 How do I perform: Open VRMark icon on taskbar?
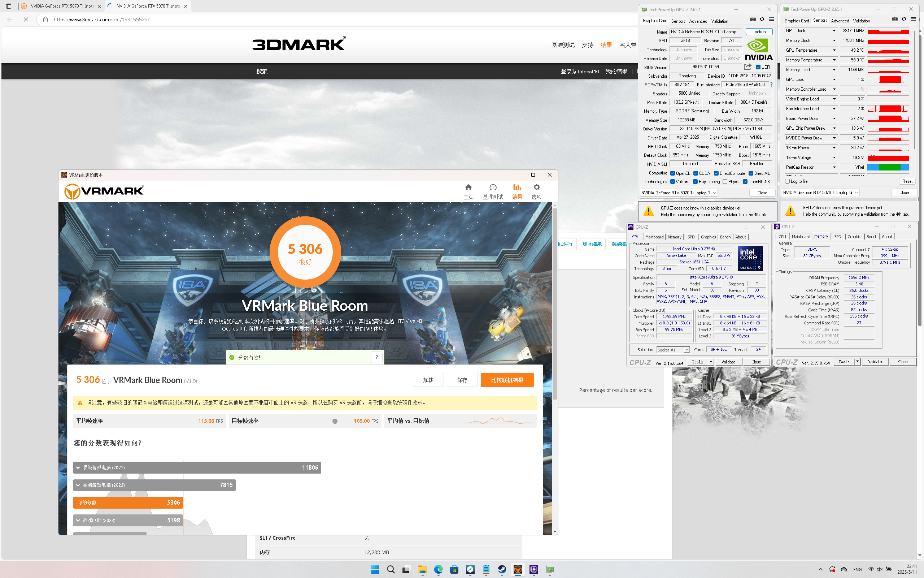tap(518, 569)
